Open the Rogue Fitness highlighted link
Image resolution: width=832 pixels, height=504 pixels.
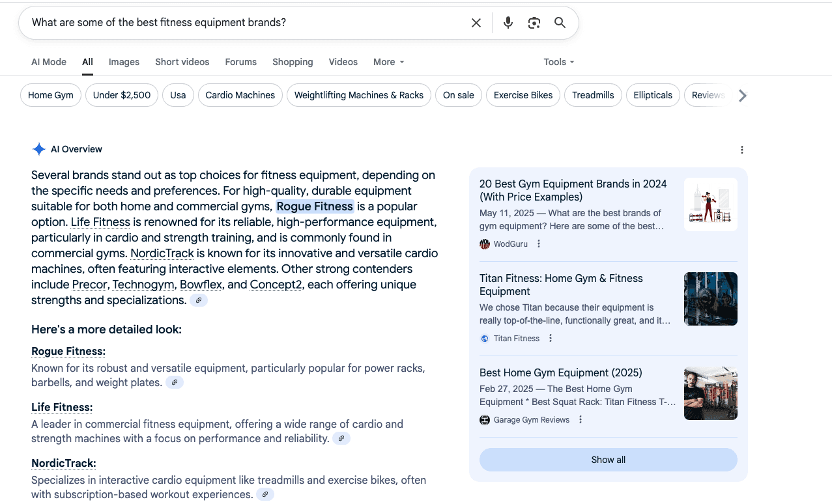click(315, 206)
